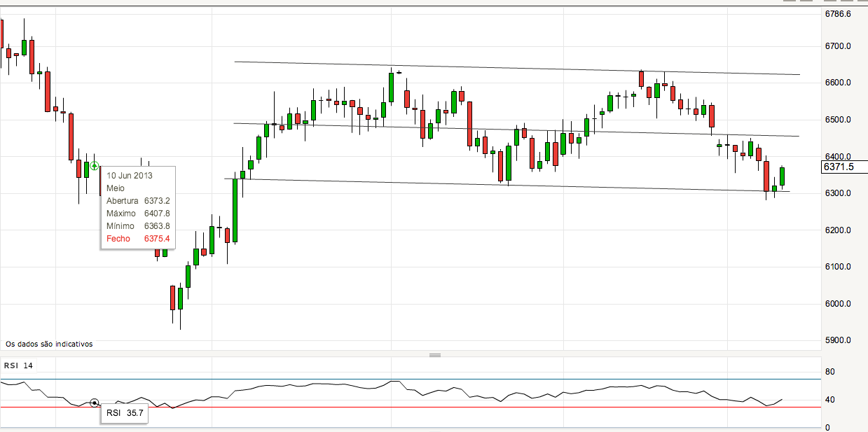Click the RSI 35.7 tooltip box
Viewport: 868px width, 432px height.
pyautogui.click(x=125, y=413)
